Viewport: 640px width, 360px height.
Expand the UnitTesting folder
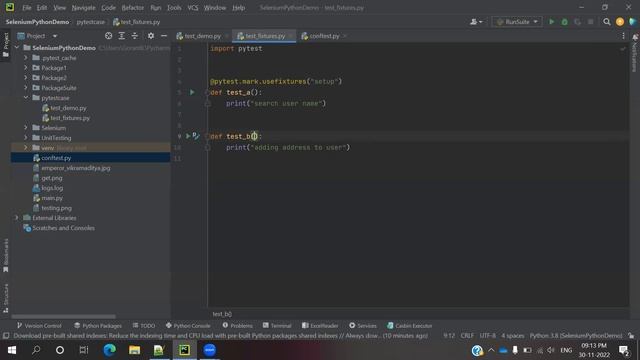(x=26, y=138)
